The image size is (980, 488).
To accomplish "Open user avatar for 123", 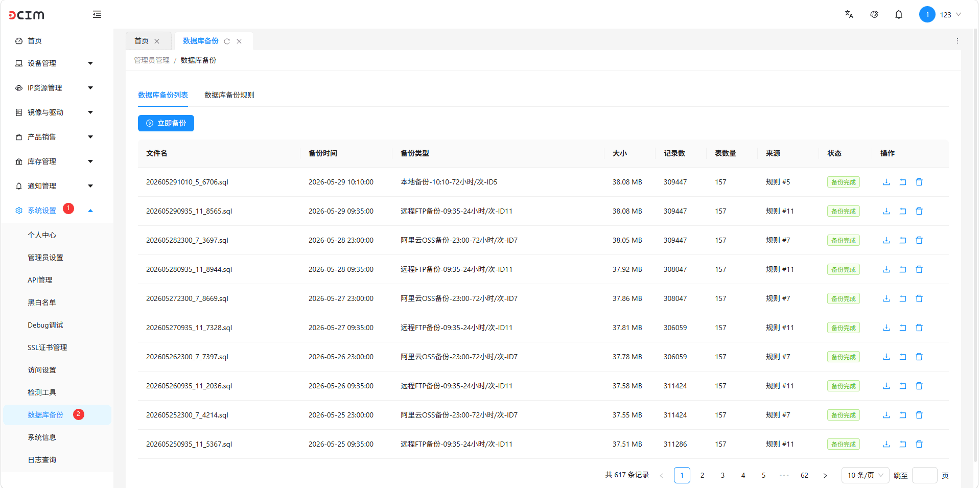I will (x=927, y=14).
